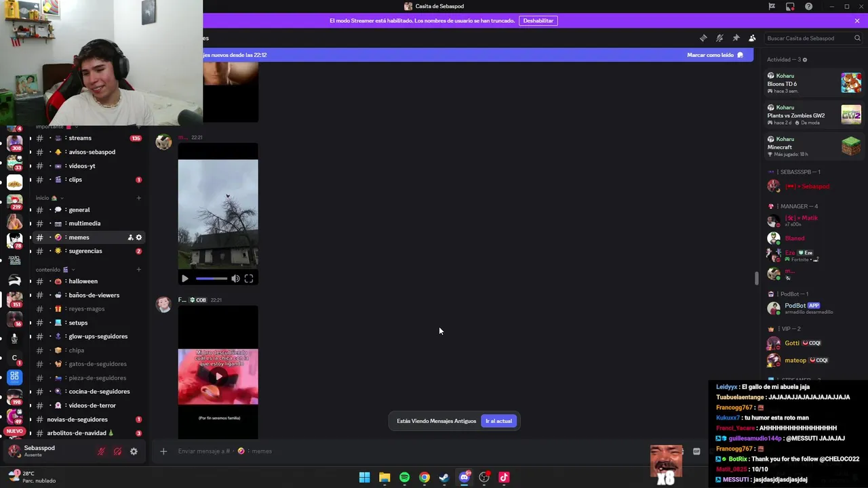This screenshot has width=868, height=488.
Task: Click Ir al actual button
Action: (498, 421)
